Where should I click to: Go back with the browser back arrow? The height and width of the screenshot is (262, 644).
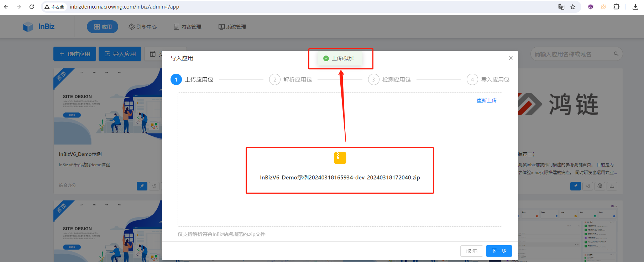coord(6,7)
